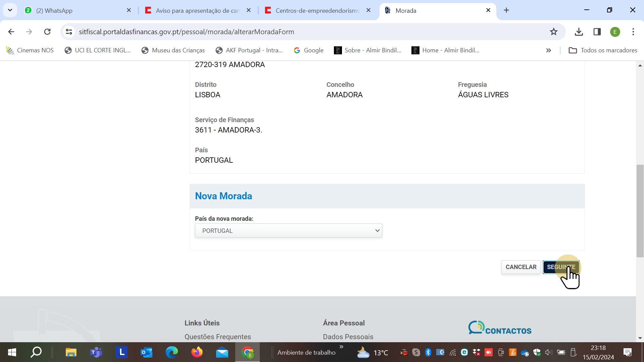Click the page vertical scrollbar thumb
This screenshot has height=362, width=644.
click(x=640, y=211)
